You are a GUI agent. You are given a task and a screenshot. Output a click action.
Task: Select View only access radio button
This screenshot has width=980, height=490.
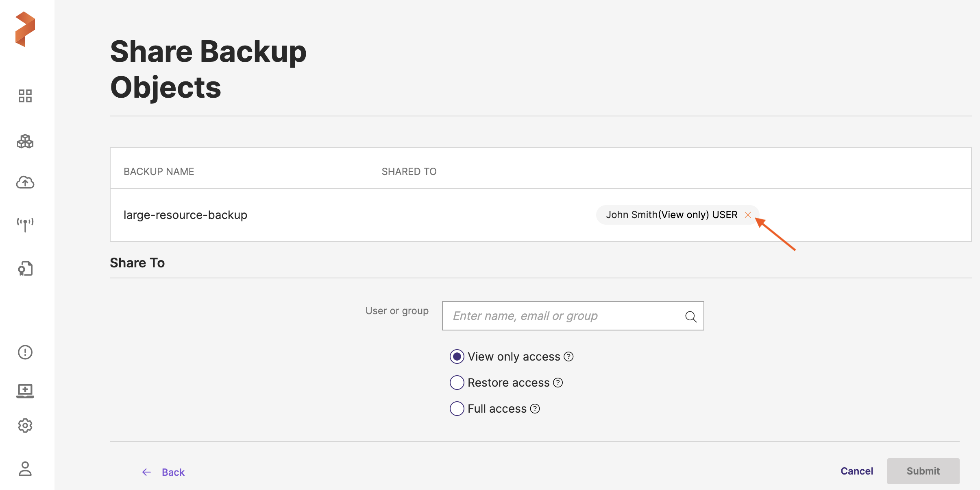[x=457, y=357]
